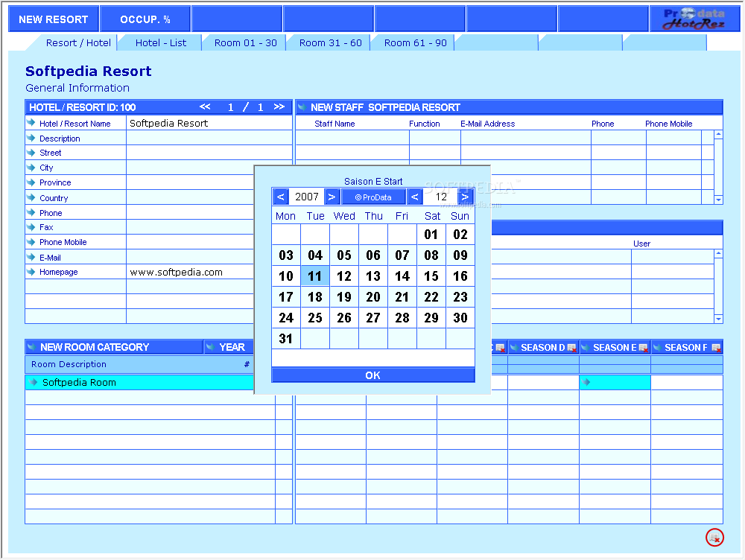Click the Room Description column header

(x=69, y=364)
